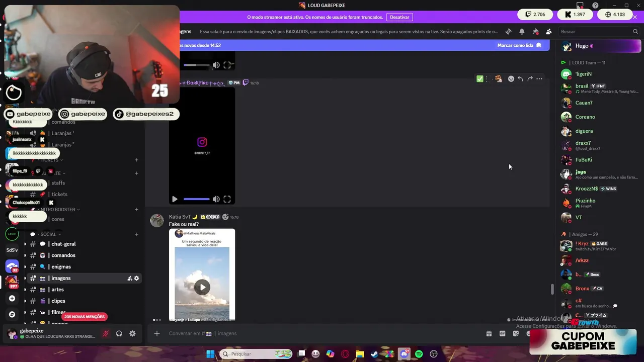This screenshot has height=362, width=644.
Task: Click the message input for imagens
Action: 322,333
